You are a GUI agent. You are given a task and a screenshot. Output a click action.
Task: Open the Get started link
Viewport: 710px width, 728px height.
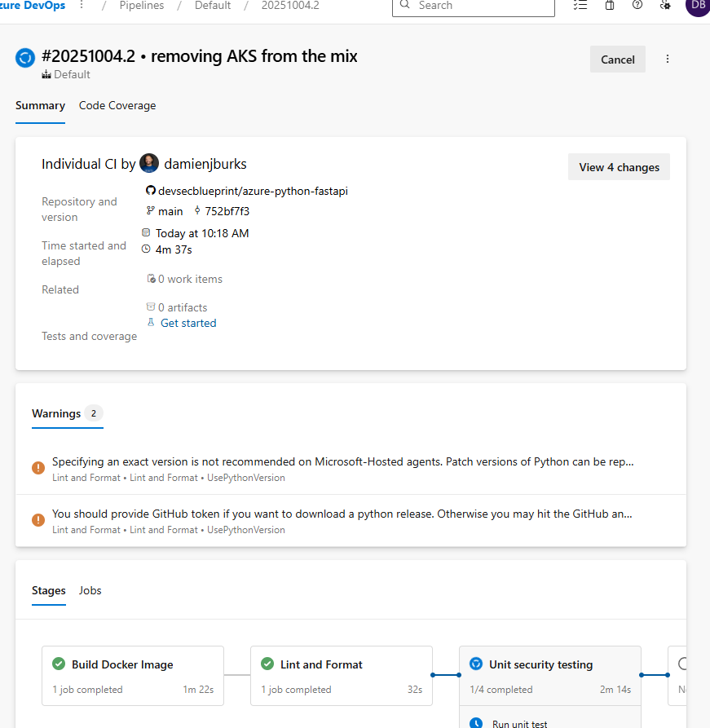click(x=188, y=323)
